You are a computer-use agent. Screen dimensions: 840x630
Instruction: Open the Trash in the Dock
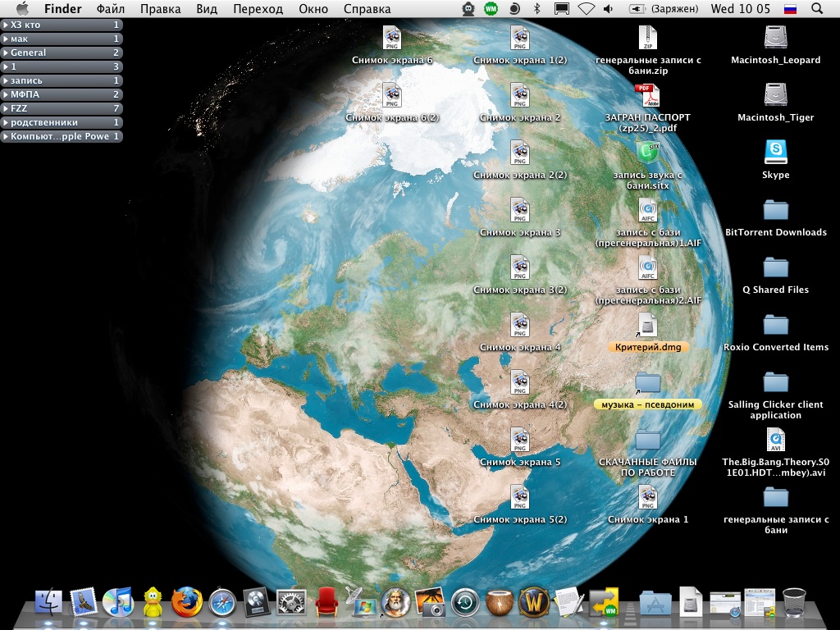[794, 602]
